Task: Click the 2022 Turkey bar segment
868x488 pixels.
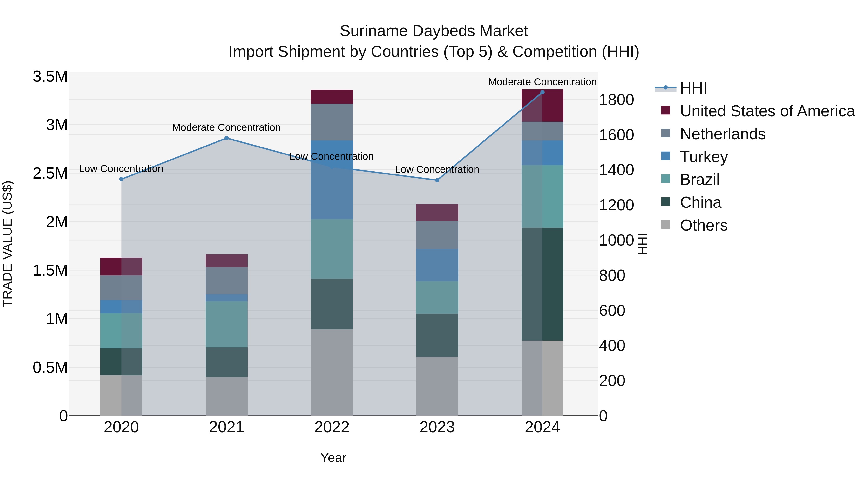Action: (x=332, y=180)
